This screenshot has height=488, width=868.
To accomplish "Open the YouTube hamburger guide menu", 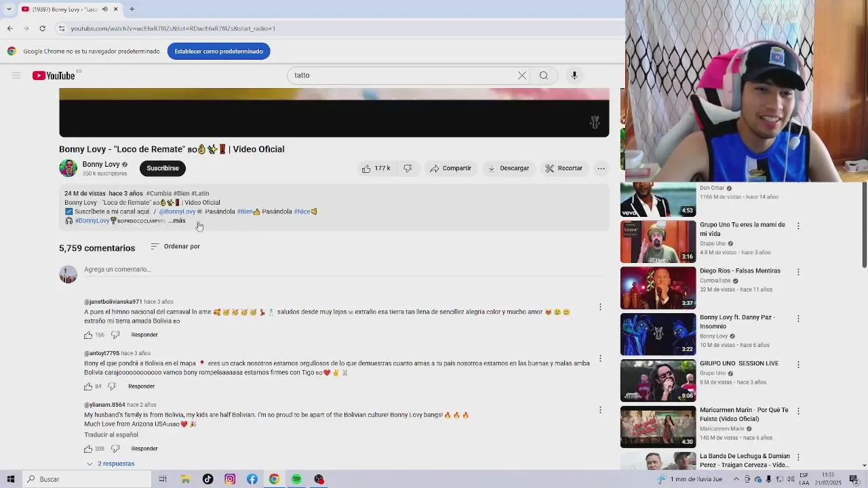I will [16, 75].
